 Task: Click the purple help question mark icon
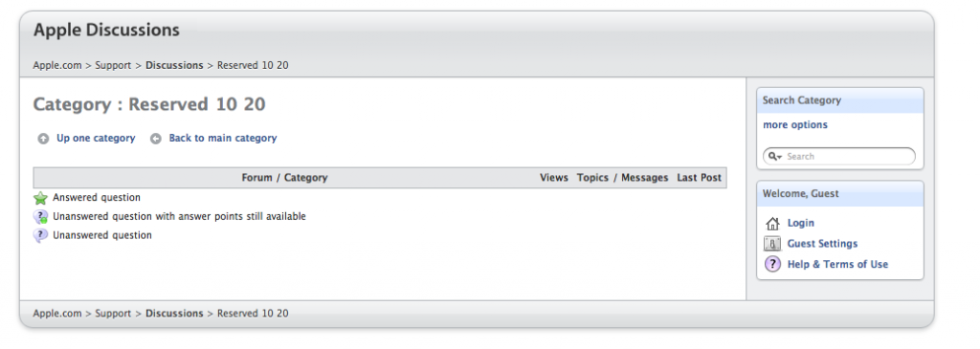[773, 264]
